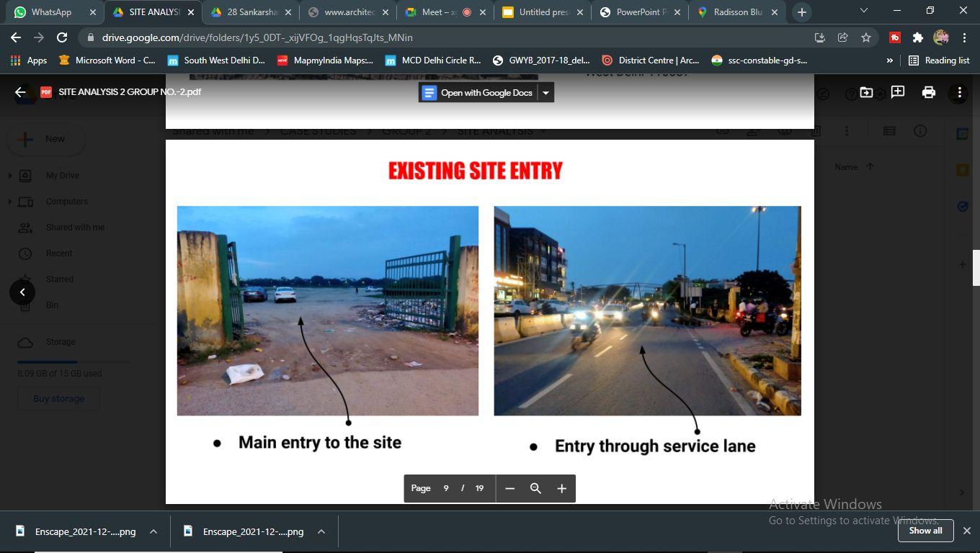The width and height of the screenshot is (980, 553).
Task: Open MCD Delhi Circle bookmark
Action: tap(433, 60)
